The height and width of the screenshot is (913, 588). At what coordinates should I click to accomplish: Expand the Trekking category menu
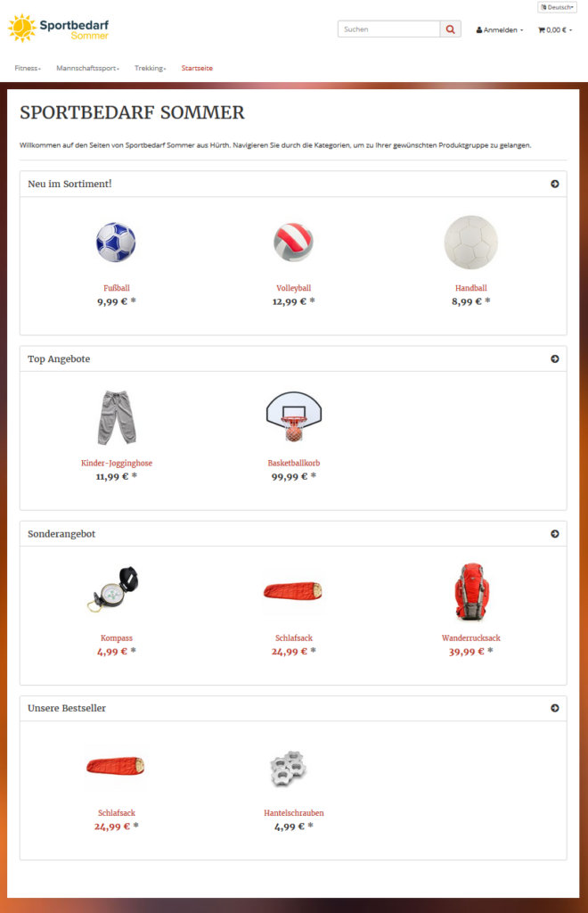point(150,68)
